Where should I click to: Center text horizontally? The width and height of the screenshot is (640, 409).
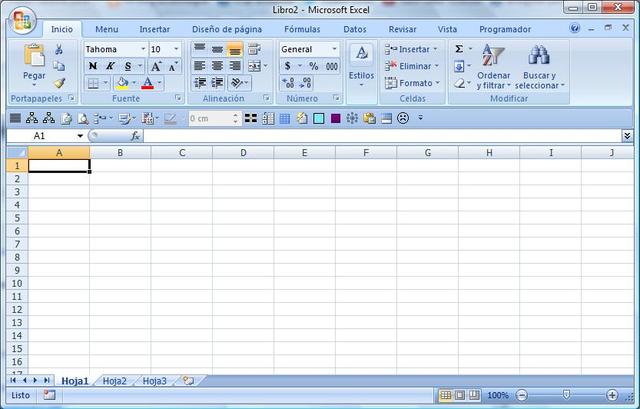(217, 66)
